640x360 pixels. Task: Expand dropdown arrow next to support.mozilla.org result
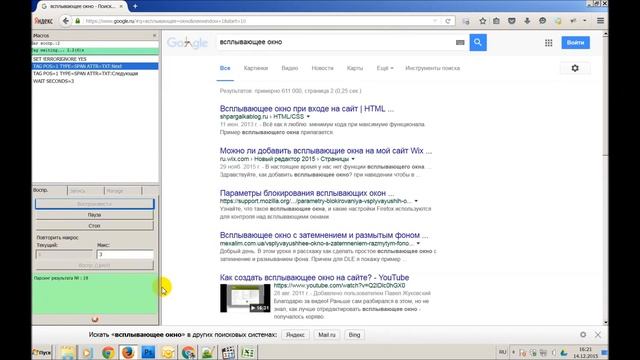pyautogui.click(x=416, y=201)
